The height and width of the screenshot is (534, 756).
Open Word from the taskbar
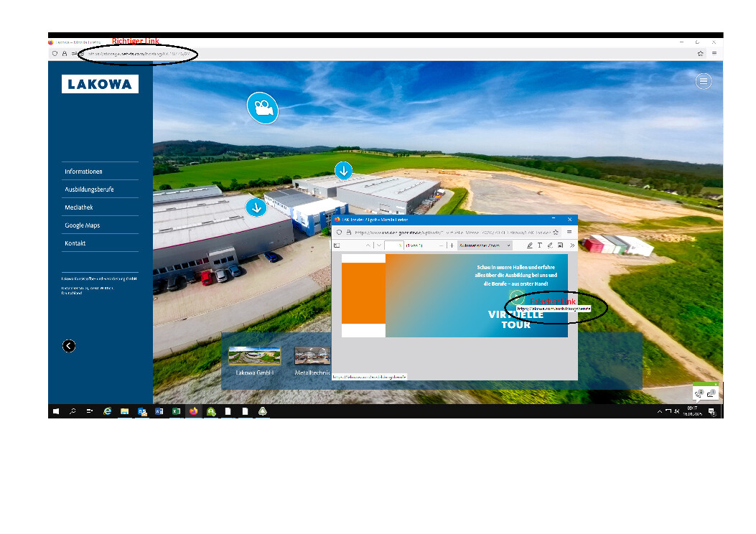[x=159, y=411]
